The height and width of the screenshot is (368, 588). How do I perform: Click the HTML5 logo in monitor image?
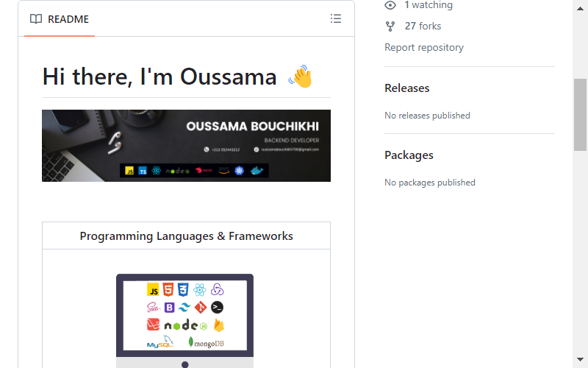168,289
